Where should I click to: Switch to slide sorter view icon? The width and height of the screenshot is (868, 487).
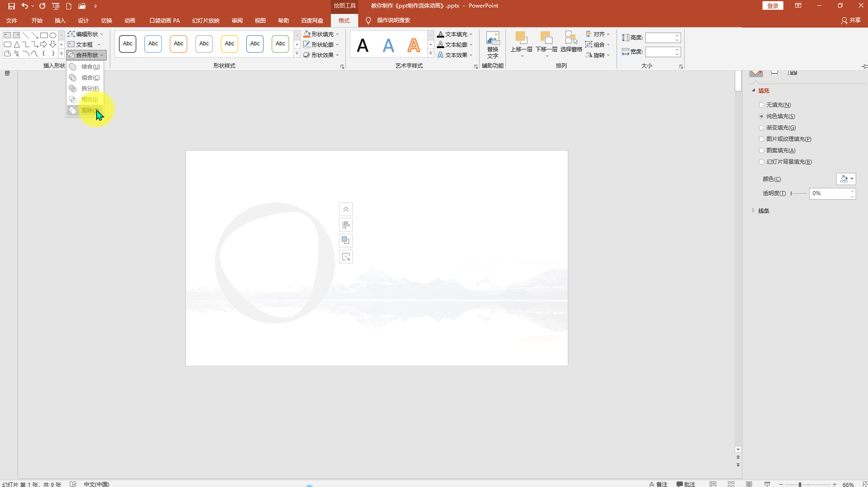point(731,484)
